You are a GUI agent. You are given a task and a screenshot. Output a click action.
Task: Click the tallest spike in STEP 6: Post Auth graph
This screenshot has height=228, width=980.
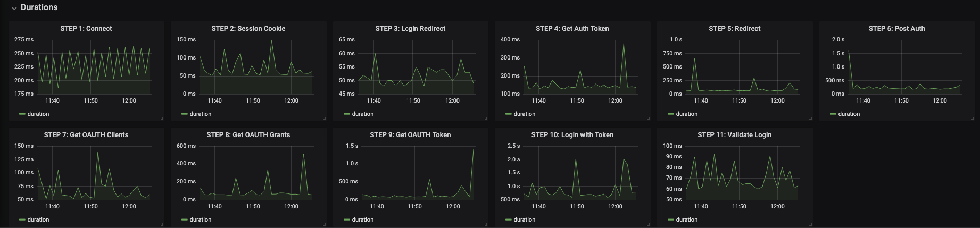pos(849,52)
